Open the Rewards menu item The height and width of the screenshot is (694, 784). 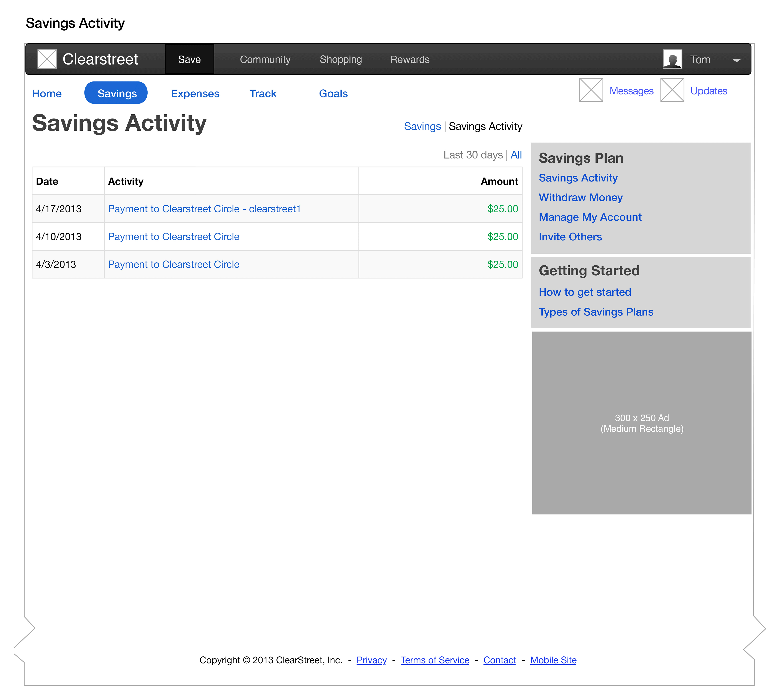[410, 59]
